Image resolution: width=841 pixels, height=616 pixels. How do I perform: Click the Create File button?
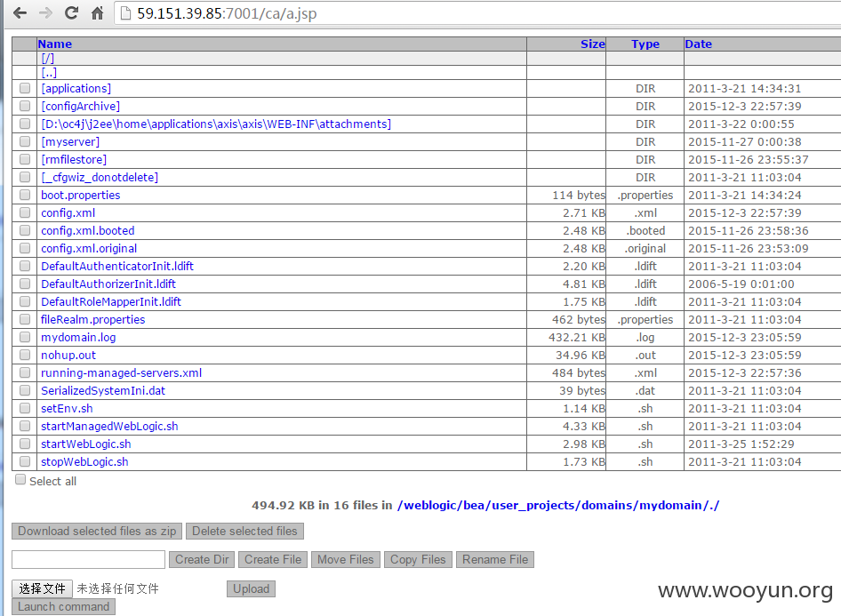273,559
